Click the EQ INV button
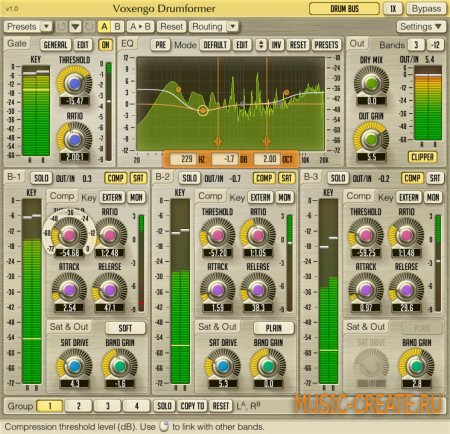The width and height of the screenshot is (450, 434). pyautogui.click(x=276, y=45)
